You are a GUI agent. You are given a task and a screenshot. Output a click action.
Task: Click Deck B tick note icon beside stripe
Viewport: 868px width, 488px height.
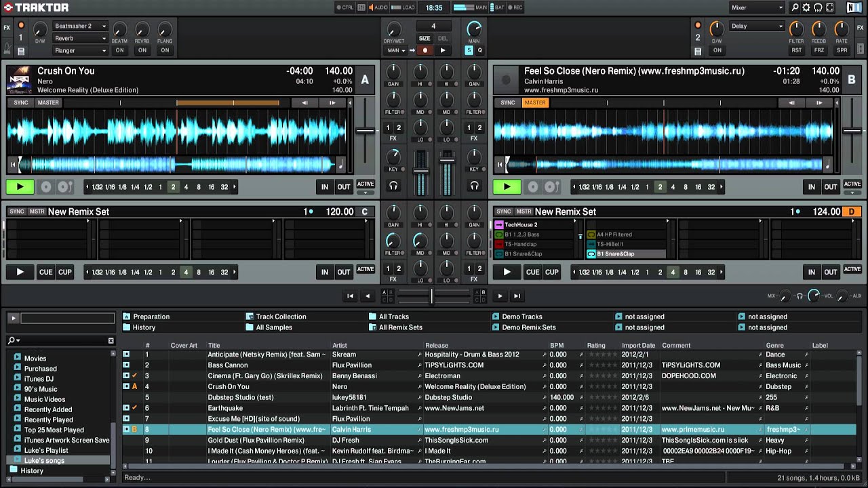(827, 164)
